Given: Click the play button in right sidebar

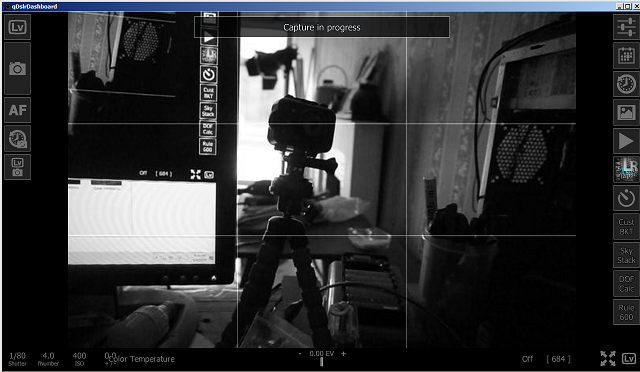Looking at the screenshot, I should tap(626, 141).
